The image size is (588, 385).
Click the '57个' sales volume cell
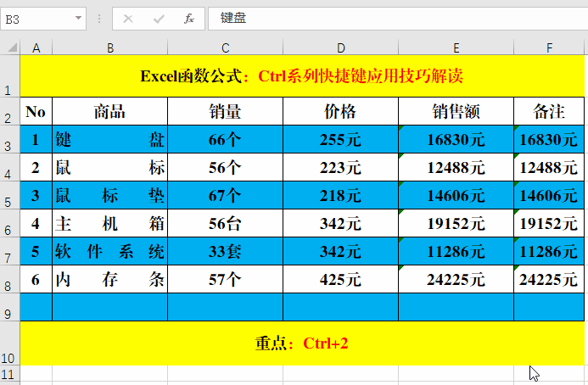tap(225, 279)
